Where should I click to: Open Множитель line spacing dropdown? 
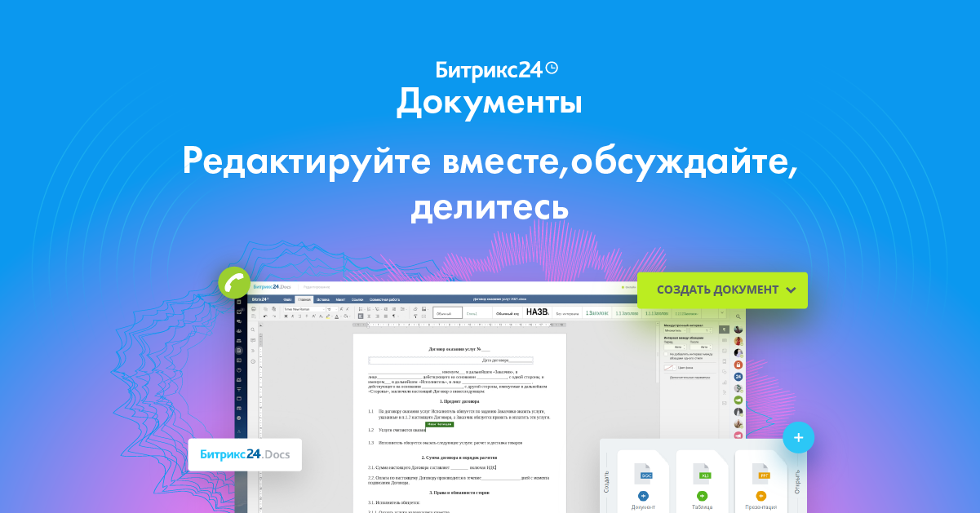tap(675, 330)
